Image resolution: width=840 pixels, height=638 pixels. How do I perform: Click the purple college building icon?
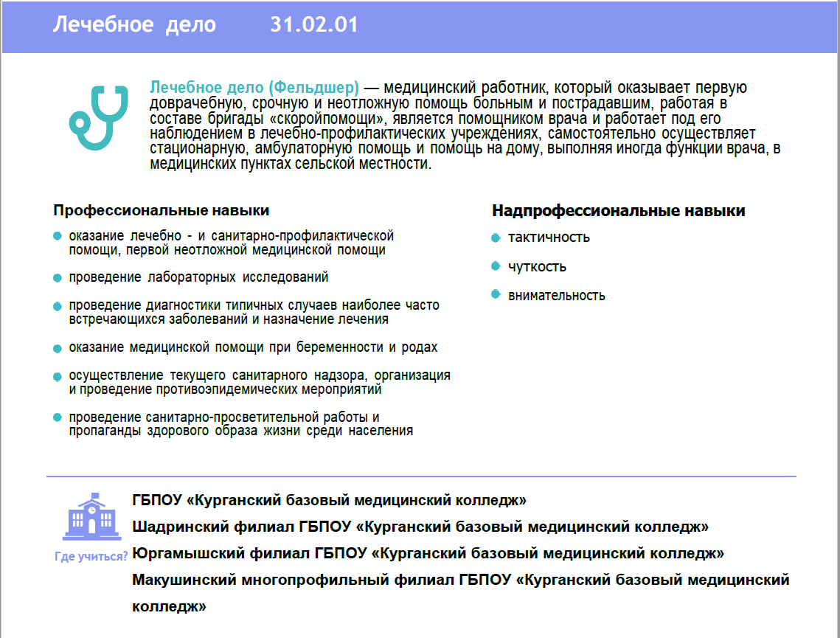click(91, 516)
